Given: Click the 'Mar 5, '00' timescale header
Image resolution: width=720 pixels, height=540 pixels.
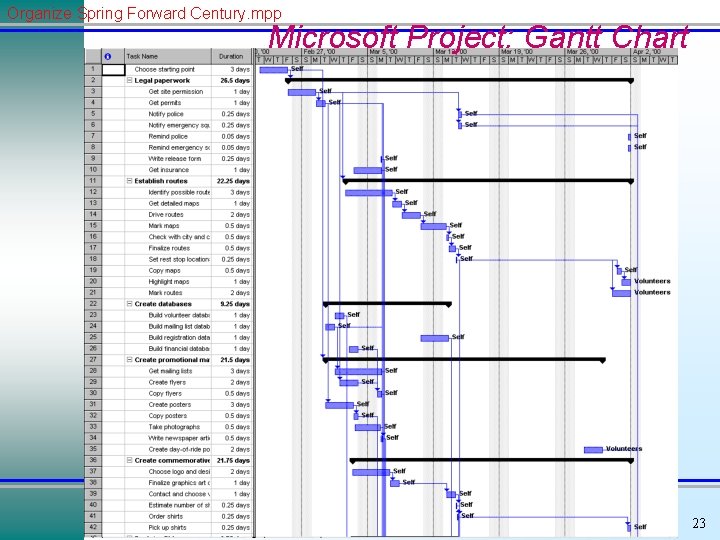Looking at the screenshot, I should 401,52.
